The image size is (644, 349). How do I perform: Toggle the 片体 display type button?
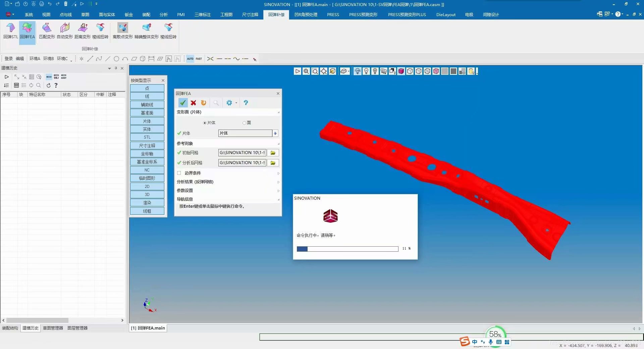tap(147, 121)
